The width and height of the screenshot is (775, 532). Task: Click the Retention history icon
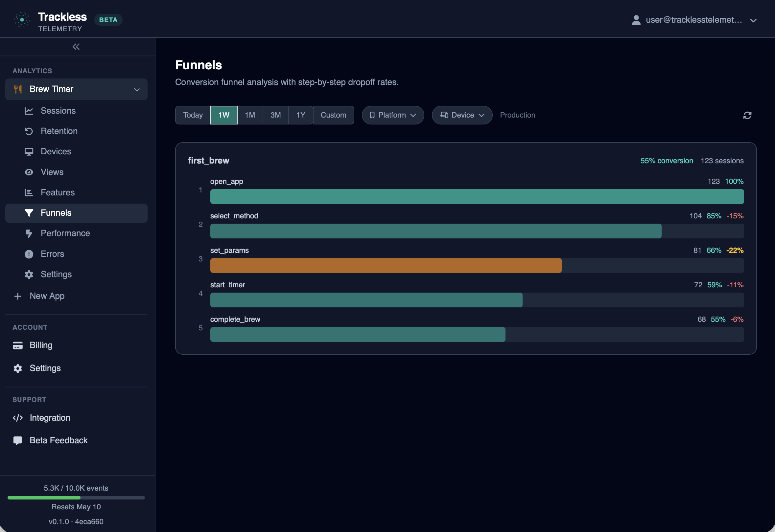tap(29, 131)
